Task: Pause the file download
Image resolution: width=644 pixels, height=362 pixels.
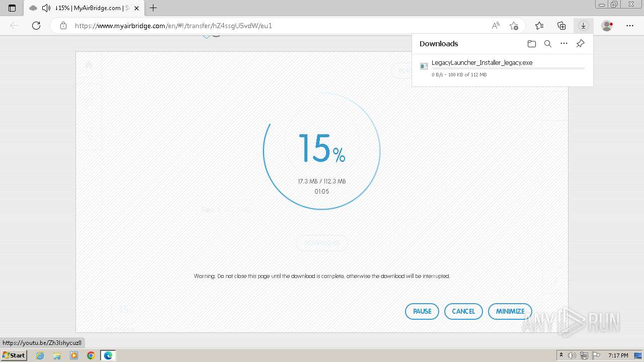Action: coord(422,311)
